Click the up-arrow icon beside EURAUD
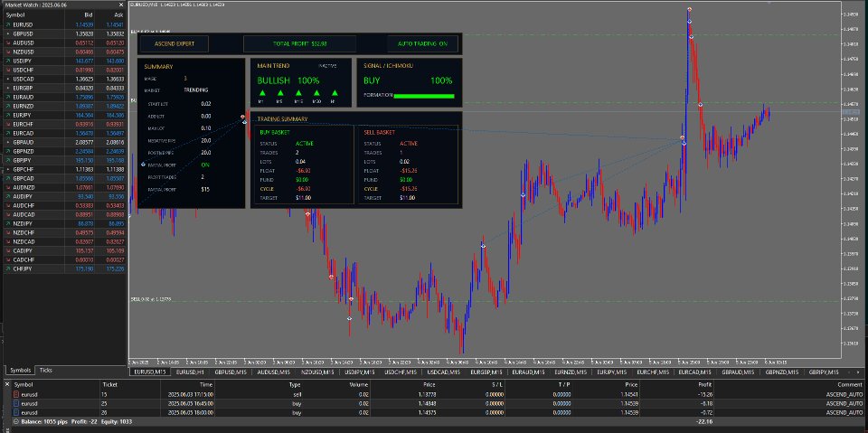The image size is (868, 433). pyautogui.click(x=7, y=97)
